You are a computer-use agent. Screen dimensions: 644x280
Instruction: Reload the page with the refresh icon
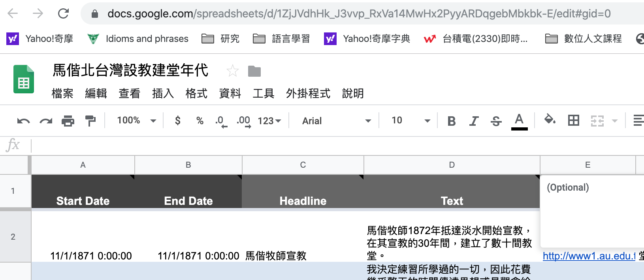click(x=63, y=13)
